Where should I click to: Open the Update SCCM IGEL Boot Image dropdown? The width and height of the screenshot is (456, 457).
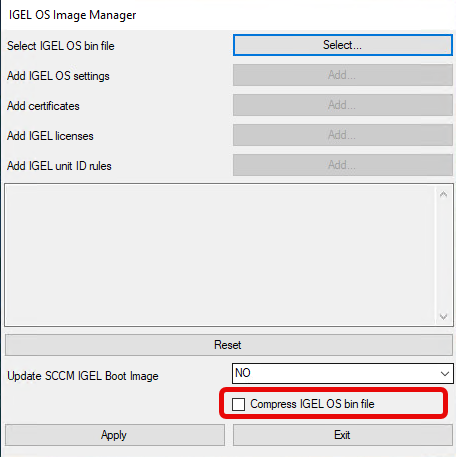coord(343,373)
